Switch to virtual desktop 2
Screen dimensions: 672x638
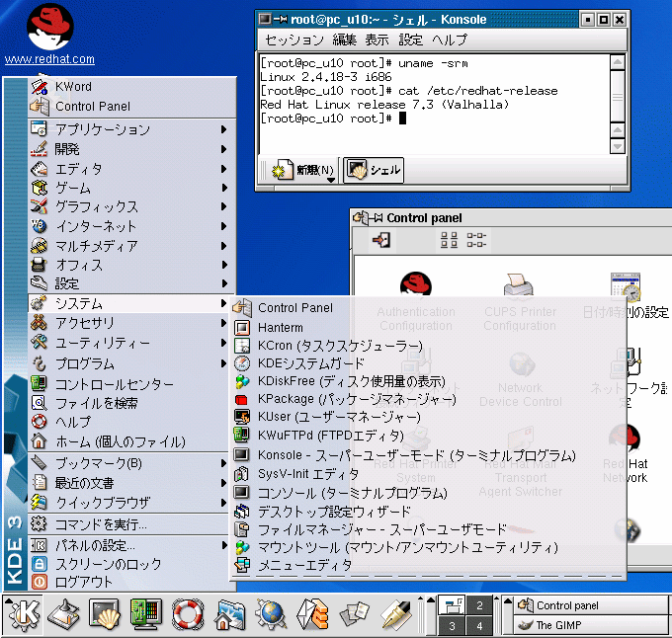[479, 605]
